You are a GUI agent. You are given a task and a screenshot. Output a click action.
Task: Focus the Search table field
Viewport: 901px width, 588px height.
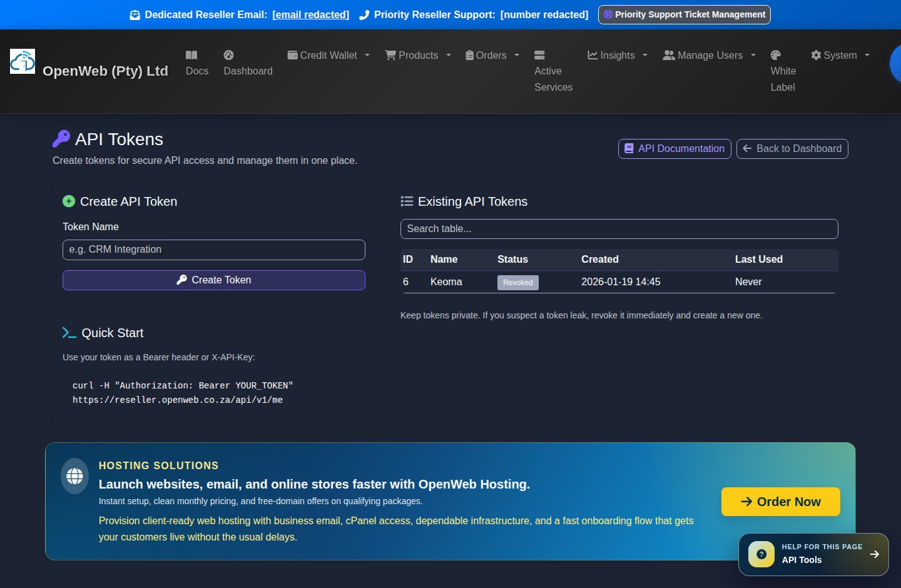(619, 229)
